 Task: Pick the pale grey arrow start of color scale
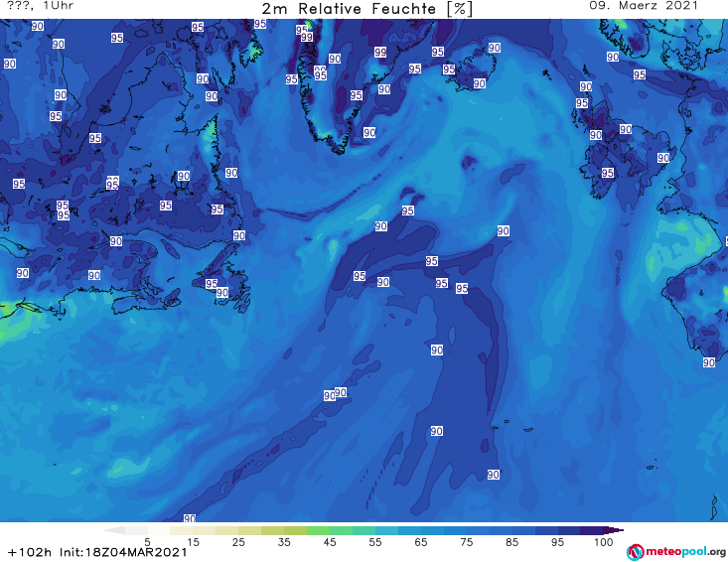point(115,530)
